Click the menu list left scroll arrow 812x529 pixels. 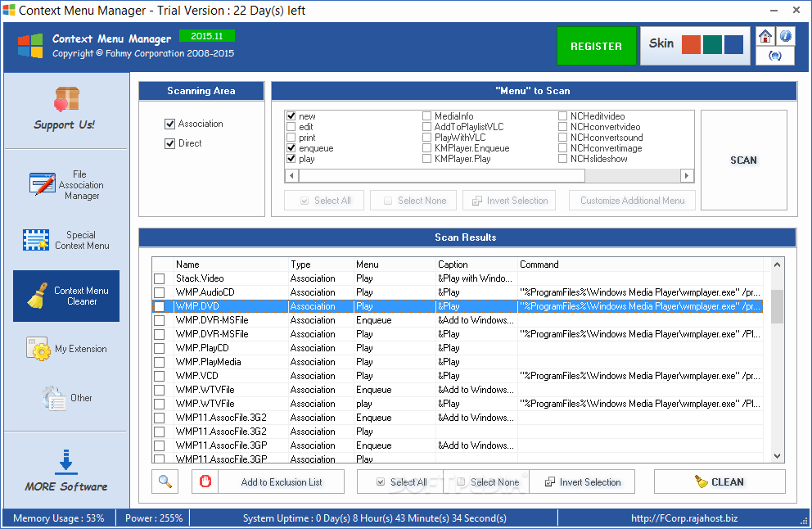(x=291, y=175)
